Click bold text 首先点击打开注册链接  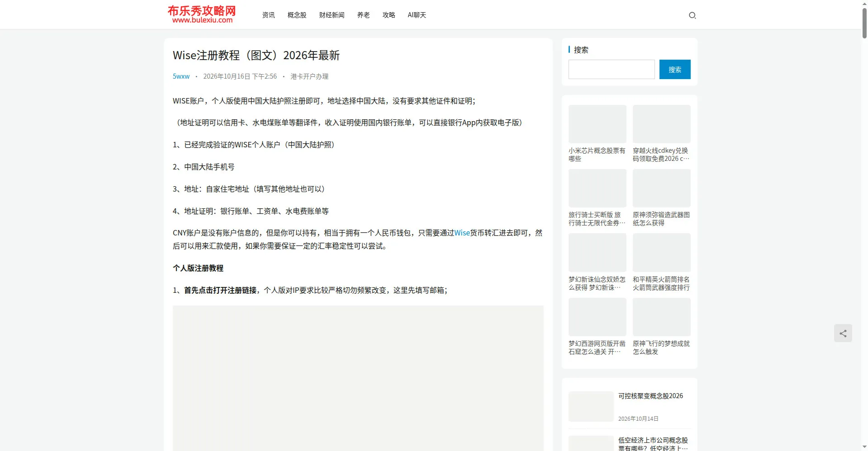[220, 290]
